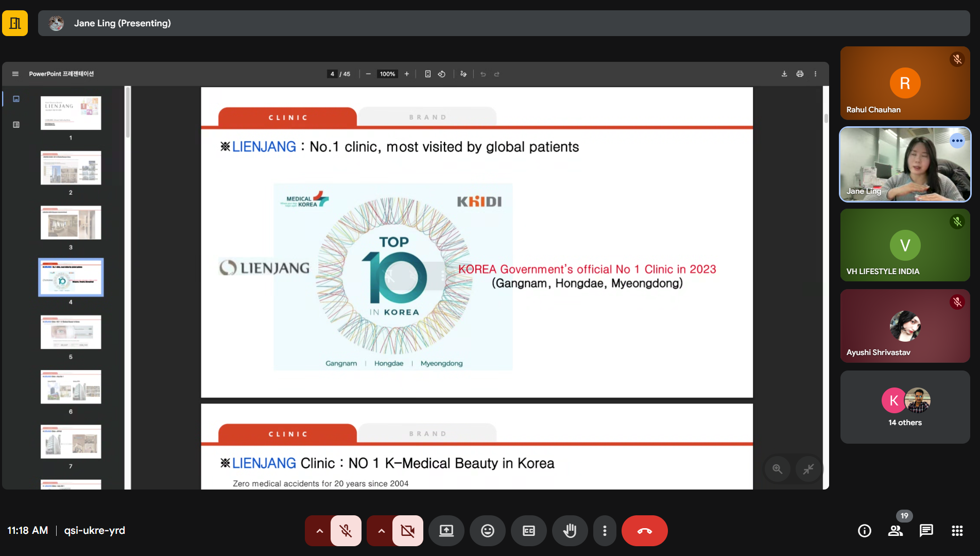The width and height of the screenshot is (980, 556).
Task: Open meeting details info icon
Action: click(x=865, y=530)
